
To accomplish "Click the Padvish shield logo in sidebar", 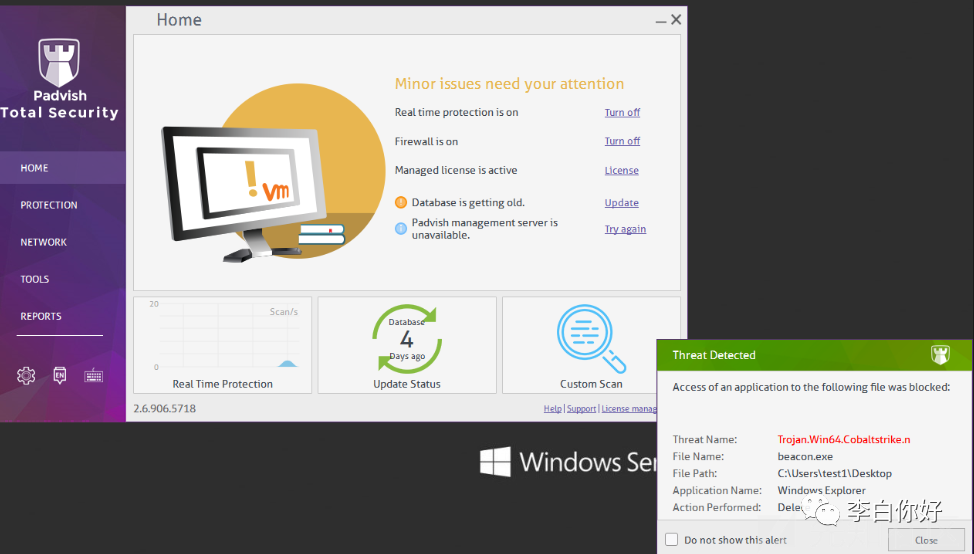I will pyautogui.click(x=59, y=62).
